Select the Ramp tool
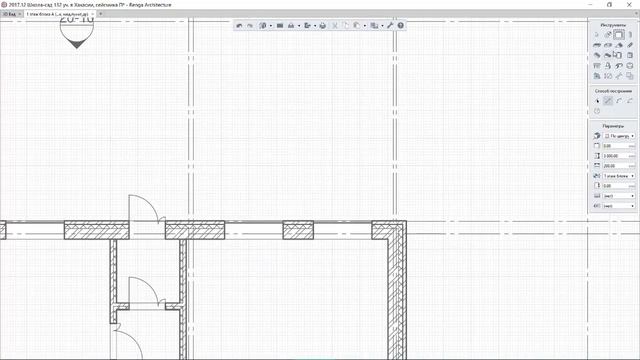This screenshot has width=640, height=360. (x=608, y=56)
